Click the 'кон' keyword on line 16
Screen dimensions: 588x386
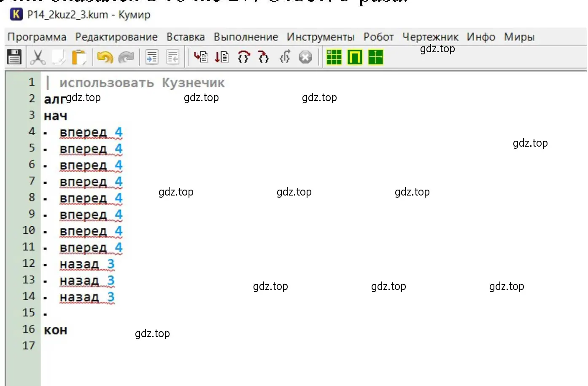point(55,330)
